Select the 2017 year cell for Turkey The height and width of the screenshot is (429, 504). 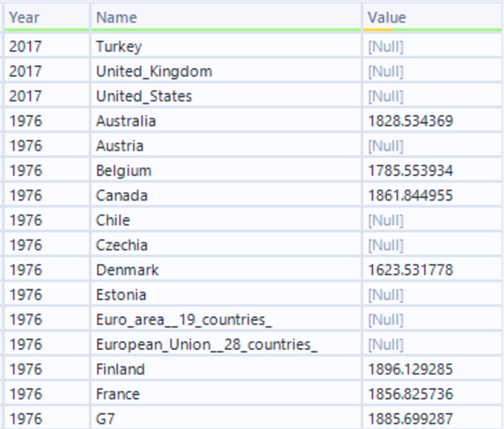47,47
